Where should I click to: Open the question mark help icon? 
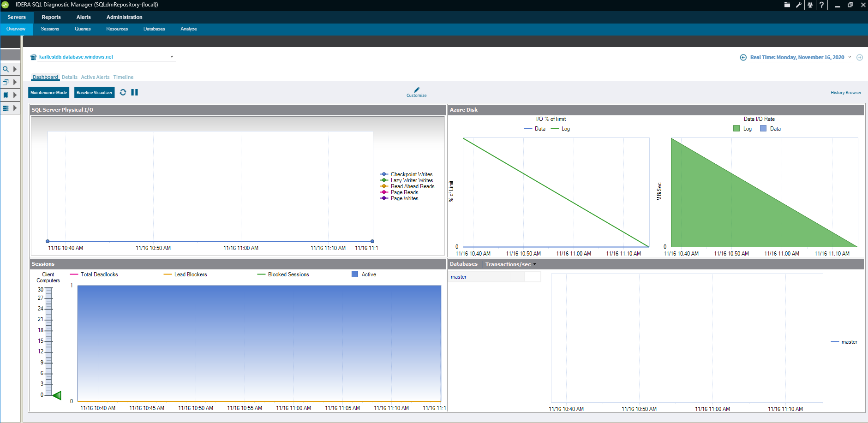(x=821, y=5)
